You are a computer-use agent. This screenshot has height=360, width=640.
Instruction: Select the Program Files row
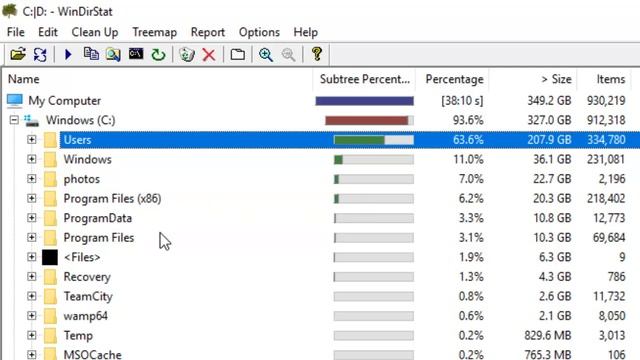[x=320, y=238]
